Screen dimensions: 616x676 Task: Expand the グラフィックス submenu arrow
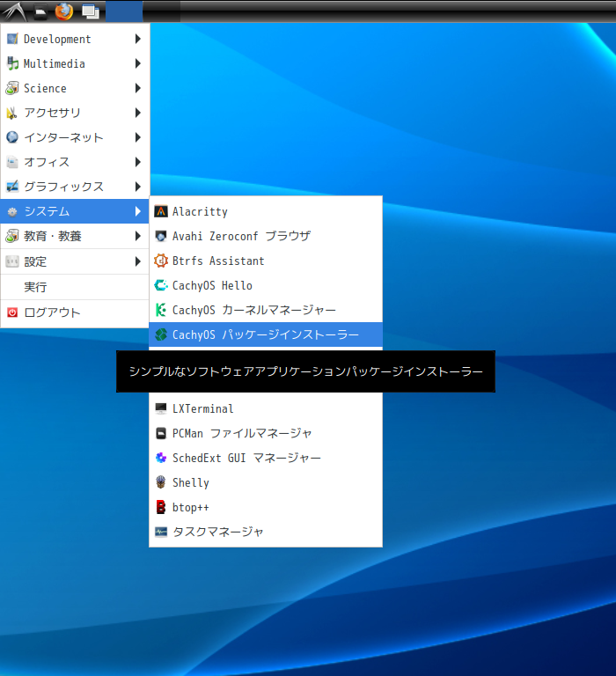tap(138, 187)
